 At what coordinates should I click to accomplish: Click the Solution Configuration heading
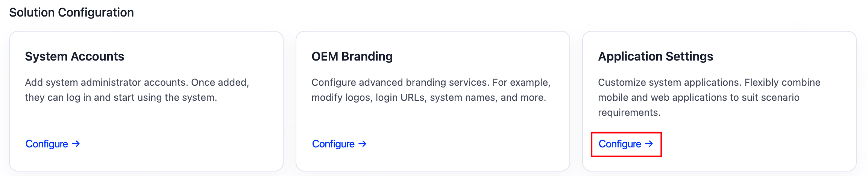[x=71, y=12]
